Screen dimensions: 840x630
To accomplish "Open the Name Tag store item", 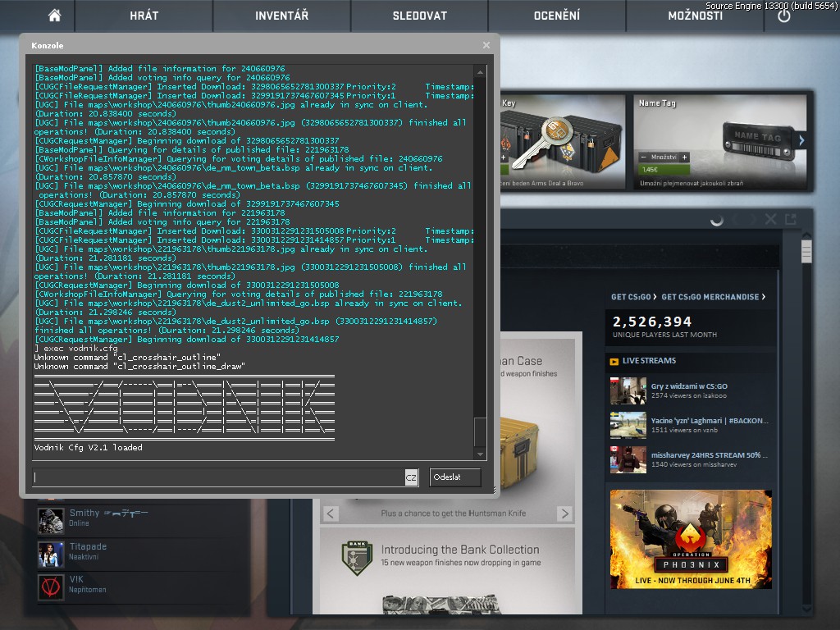I will [720, 142].
